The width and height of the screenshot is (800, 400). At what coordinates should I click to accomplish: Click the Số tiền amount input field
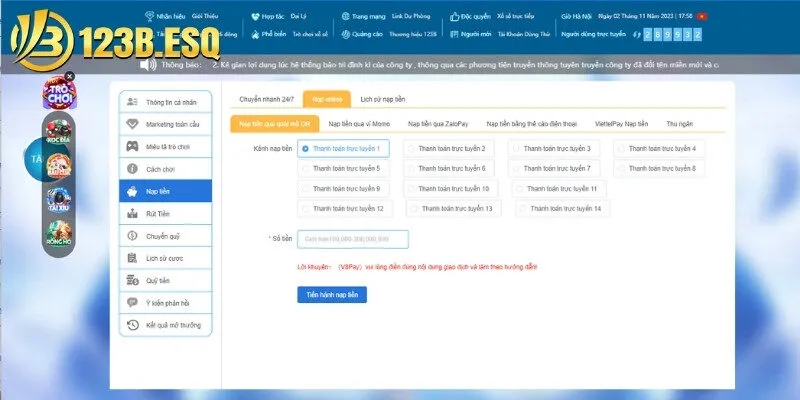(353, 239)
